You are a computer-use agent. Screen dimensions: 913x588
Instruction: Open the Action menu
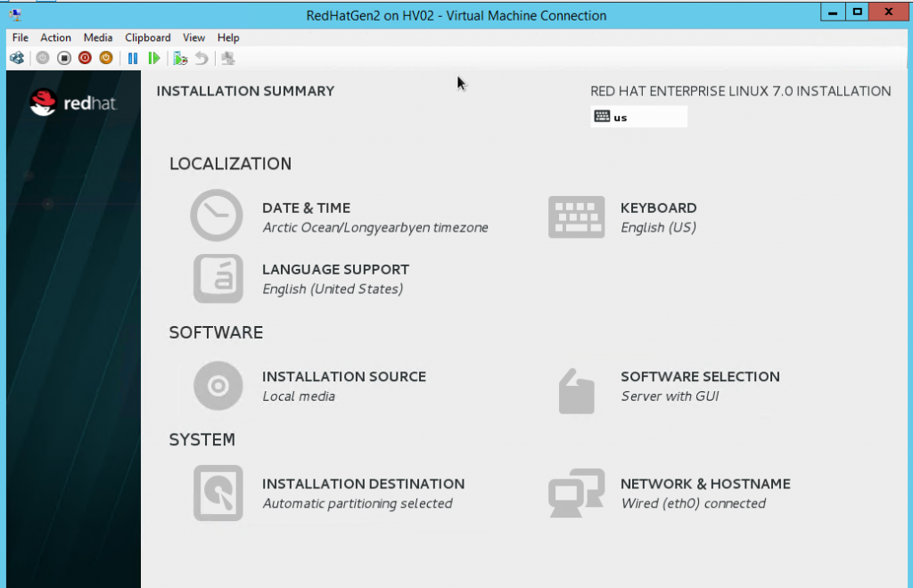pos(55,37)
